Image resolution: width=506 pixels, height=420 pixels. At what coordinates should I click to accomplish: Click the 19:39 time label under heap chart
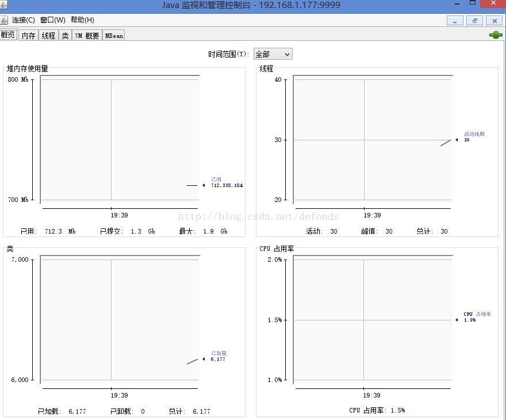coord(119,215)
